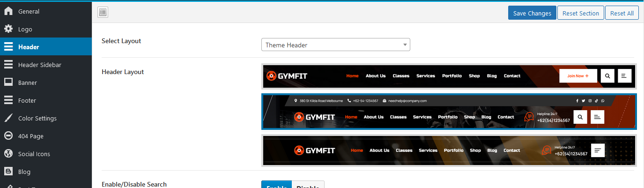
Task: Click the Blog bold-letter icon
Action: [x=8, y=171]
